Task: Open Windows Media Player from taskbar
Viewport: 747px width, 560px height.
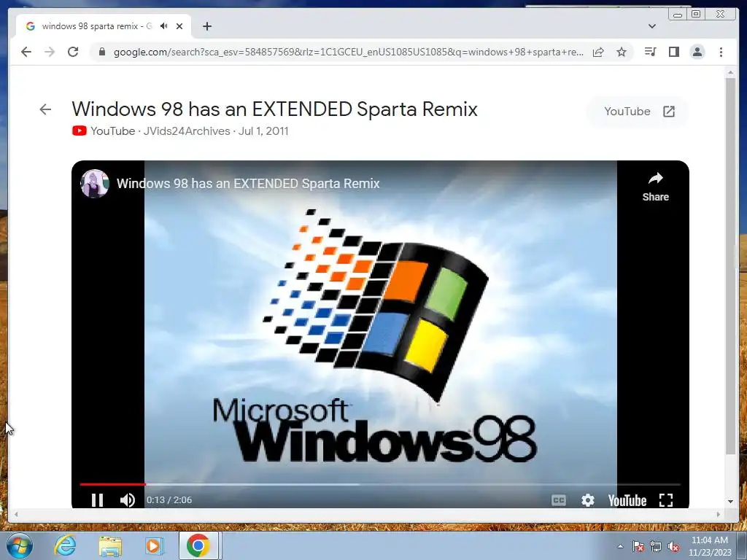Action: coord(154,545)
